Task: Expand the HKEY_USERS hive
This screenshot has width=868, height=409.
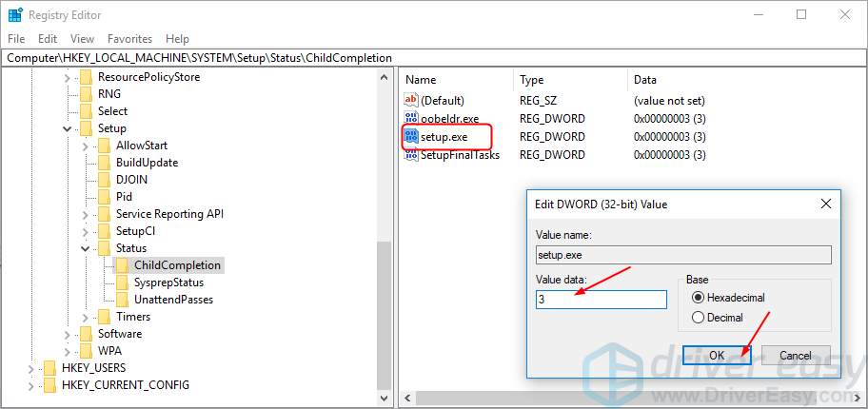Action: click(31, 369)
